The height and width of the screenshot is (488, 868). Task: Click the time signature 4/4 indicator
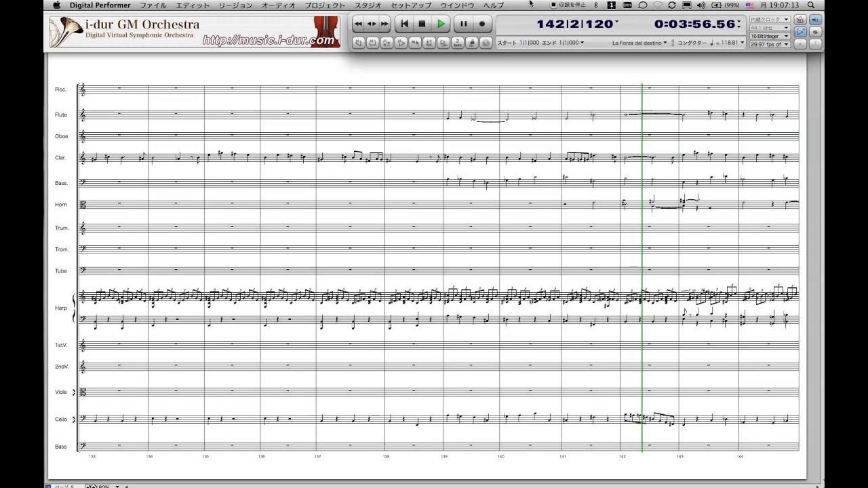(672, 43)
